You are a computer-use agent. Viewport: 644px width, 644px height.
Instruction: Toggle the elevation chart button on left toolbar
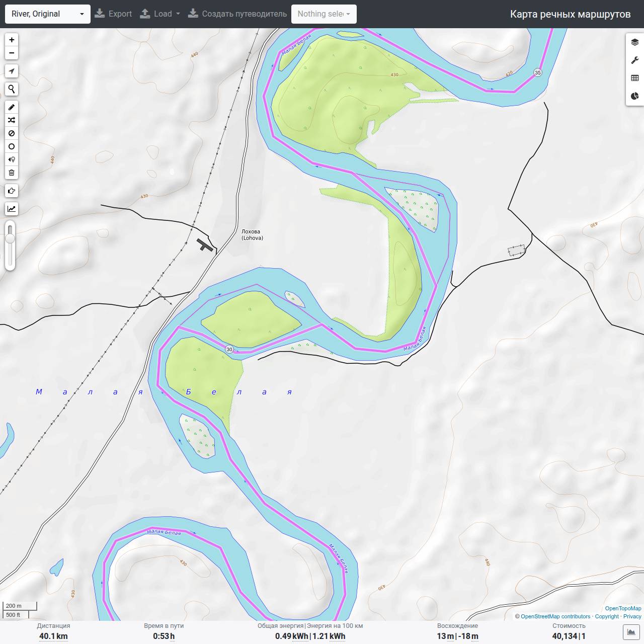pyautogui.click(x=12, y=209)
